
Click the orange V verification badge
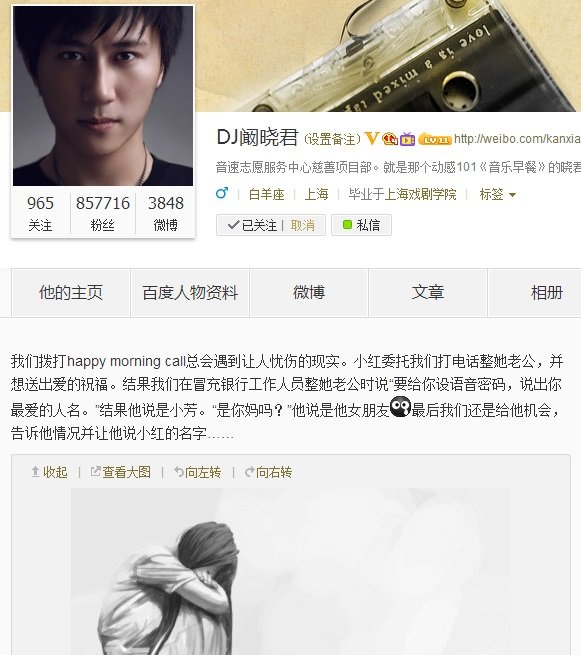click(x=371, y=138)
